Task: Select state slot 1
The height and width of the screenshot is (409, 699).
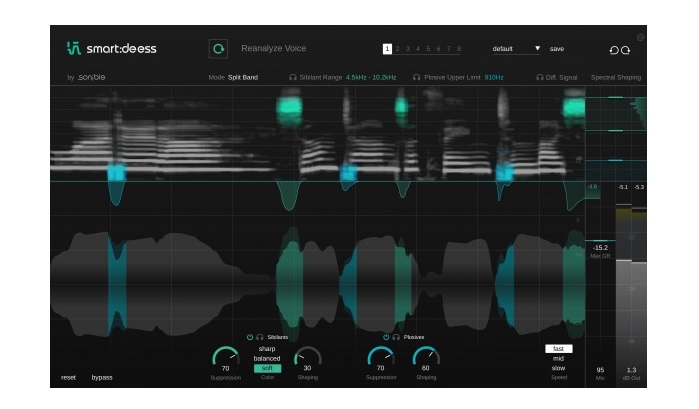Action: [x=387, y=49]
